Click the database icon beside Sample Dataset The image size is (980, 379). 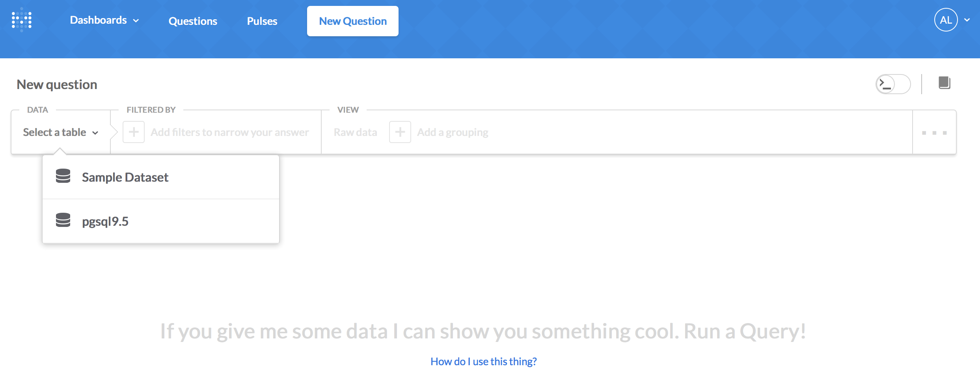(63, 176)
